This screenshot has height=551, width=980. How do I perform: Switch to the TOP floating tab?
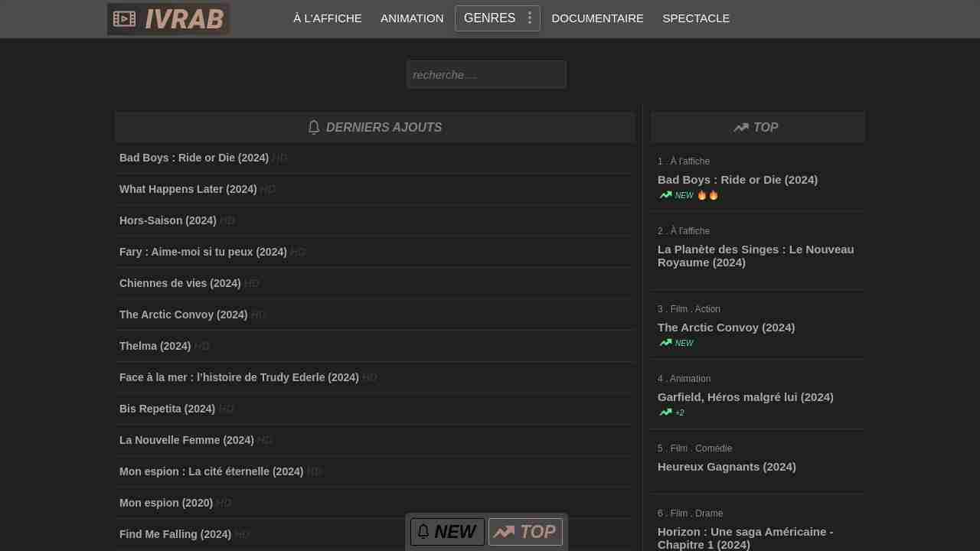coord(525,532)
